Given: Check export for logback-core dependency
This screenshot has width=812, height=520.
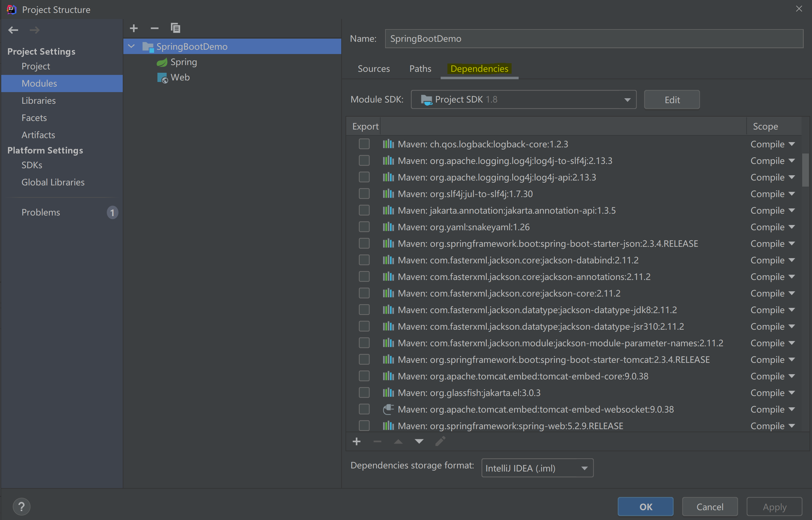Looking at the screenshot, I should click(364, 144).
